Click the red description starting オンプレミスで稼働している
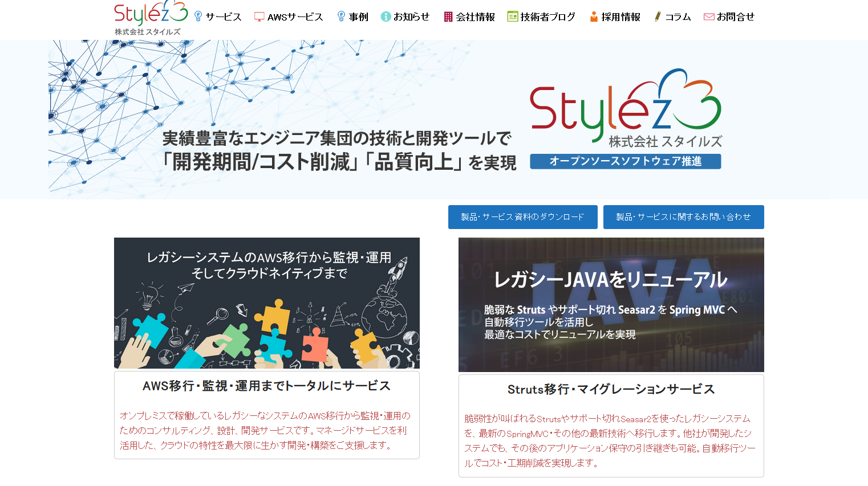The width and height of the screenshot is (868, 486). pyautogui.click(x=265, y=430)
